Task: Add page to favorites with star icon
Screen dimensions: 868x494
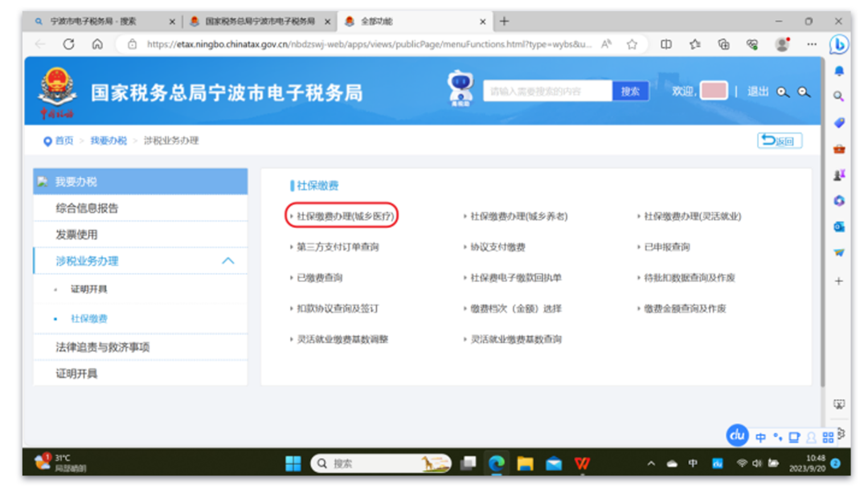Action: 632,44
